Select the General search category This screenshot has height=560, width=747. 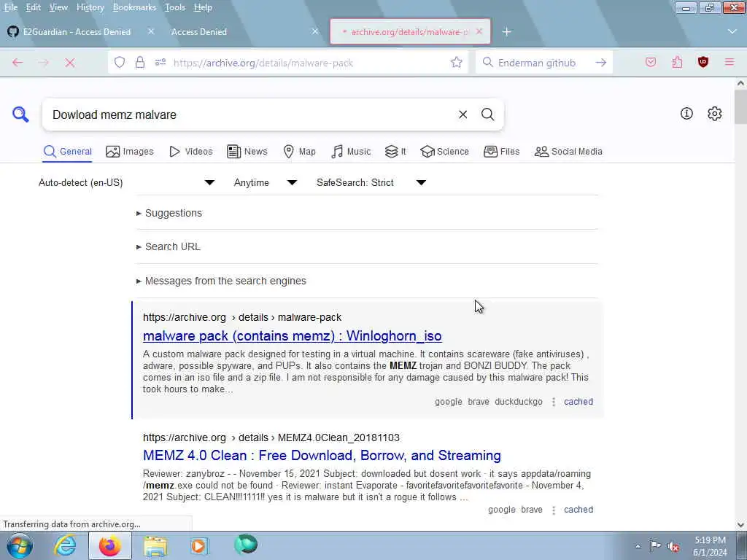point(67,152)
